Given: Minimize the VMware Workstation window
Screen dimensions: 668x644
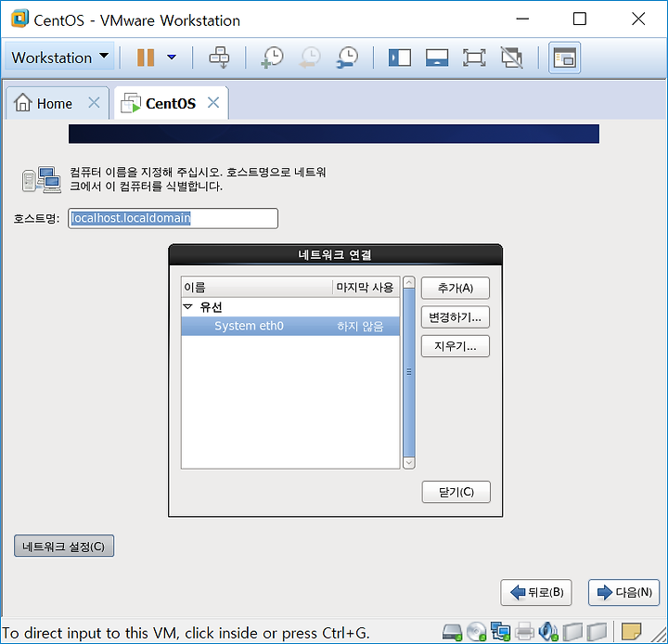Looking at the screenshot, I should pyautogui.click(x=522, y=19).
